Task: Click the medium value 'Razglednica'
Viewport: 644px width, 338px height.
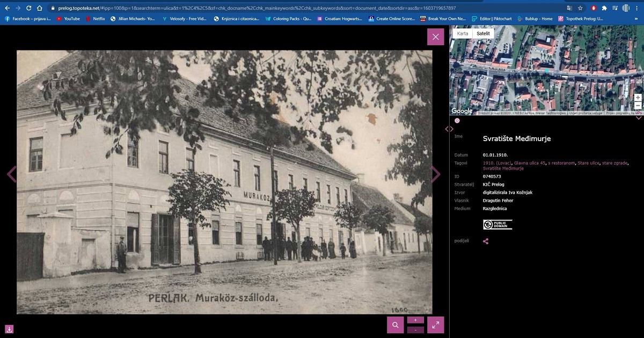Action: click(495, 209)
